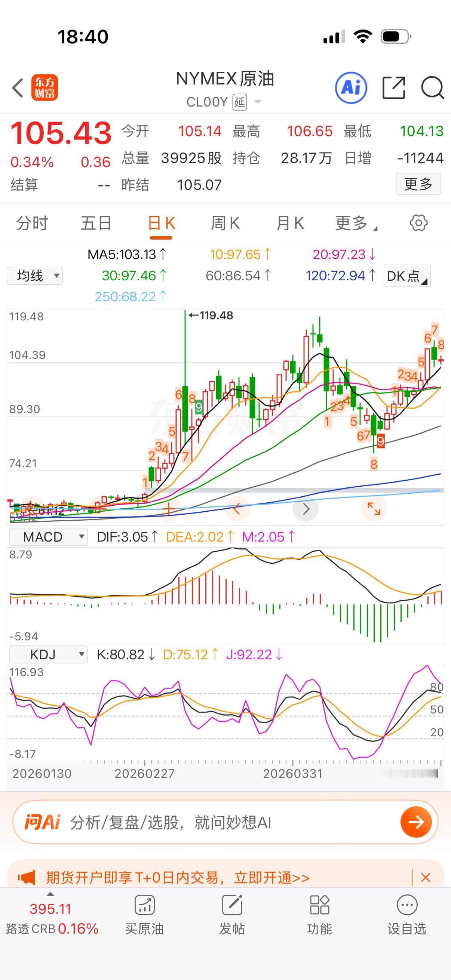Tap the J:92.22 value
451x980 pixels.
pyautogui.click(x=254, y=654)
